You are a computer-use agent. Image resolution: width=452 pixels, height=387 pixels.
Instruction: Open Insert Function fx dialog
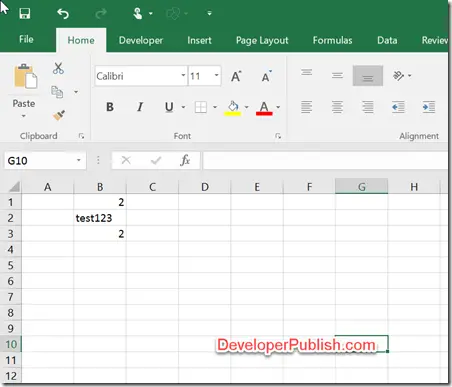coord(185,161)
